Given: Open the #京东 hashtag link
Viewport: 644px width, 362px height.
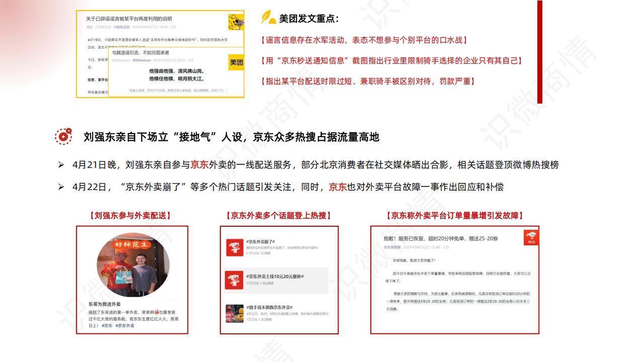Looking at the screenshot, I should click(x=107, y=326).
